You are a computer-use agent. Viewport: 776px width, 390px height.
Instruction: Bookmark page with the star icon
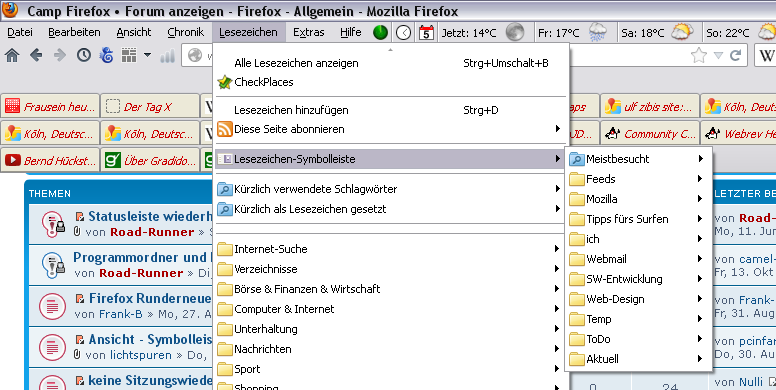pos(699,55)
